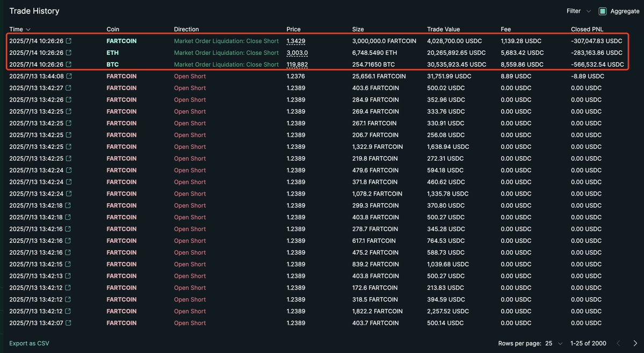Go to previous page arrow

pos(619,343)
